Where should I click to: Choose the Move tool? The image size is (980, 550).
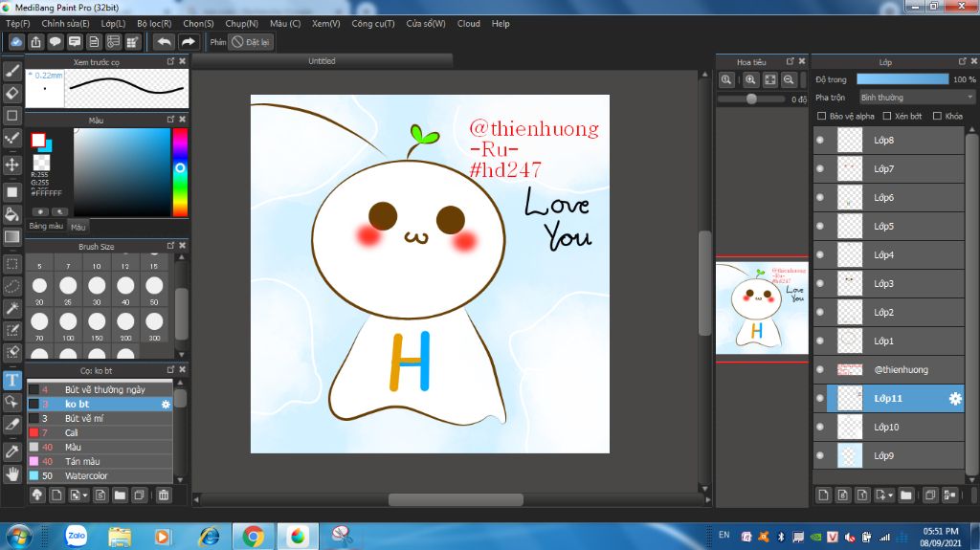coord(12,165)
